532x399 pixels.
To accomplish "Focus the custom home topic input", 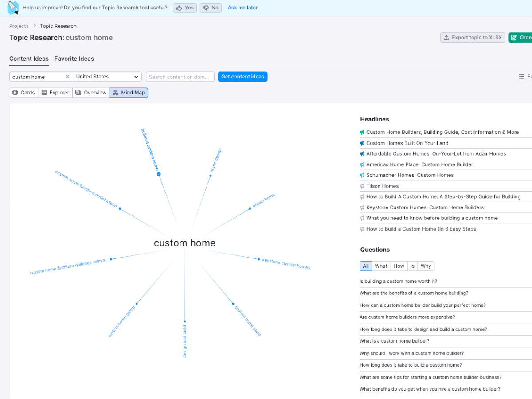I will pyautogui.click(x=37, y=77).
